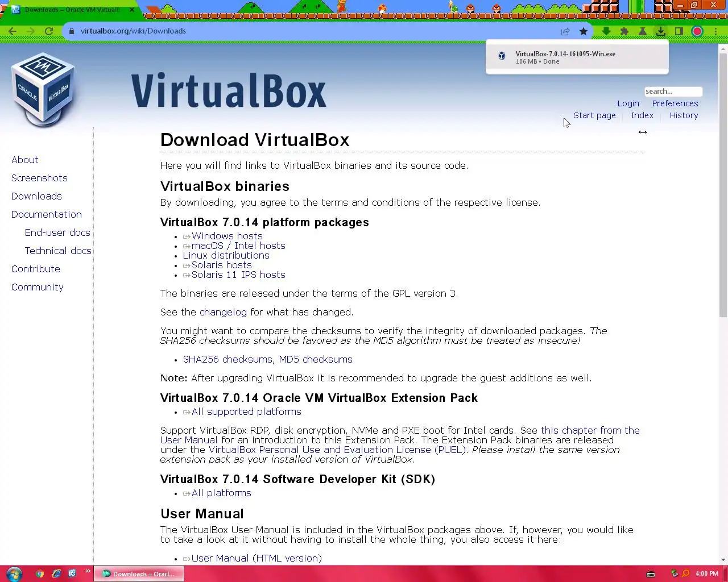Viewport: 728px width, 582px height.
Task: Open the Downloads tray icon in the toolbar
Action: [661, 31]
